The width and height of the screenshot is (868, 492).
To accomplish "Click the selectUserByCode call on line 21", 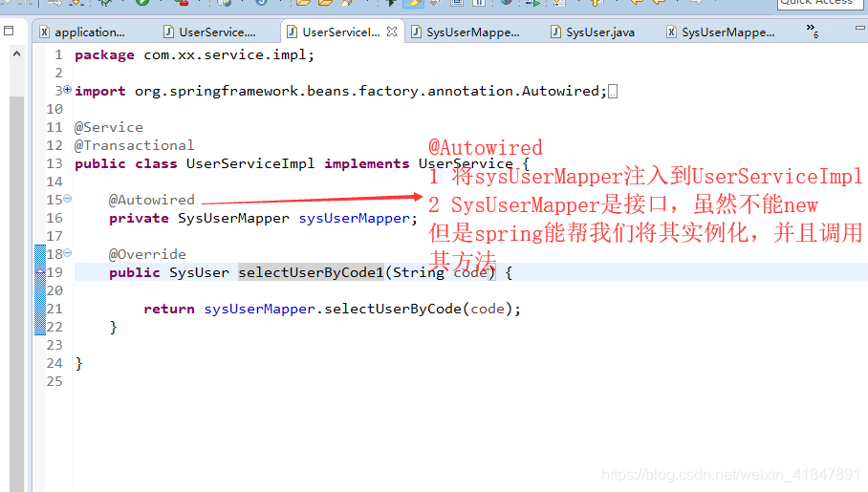I will pos(393,309).
